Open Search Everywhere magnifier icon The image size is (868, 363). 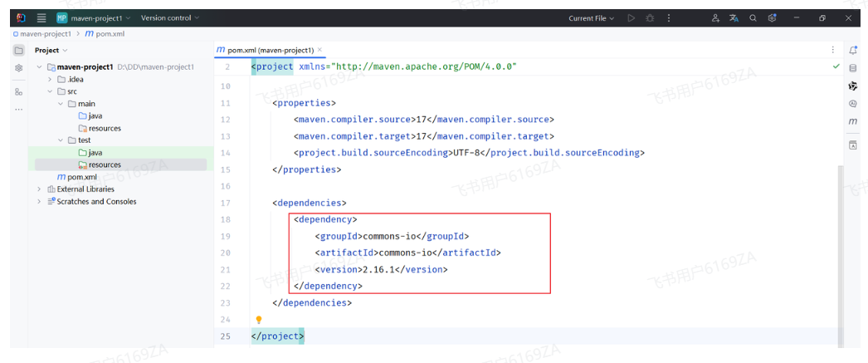(x=753, y=18)
